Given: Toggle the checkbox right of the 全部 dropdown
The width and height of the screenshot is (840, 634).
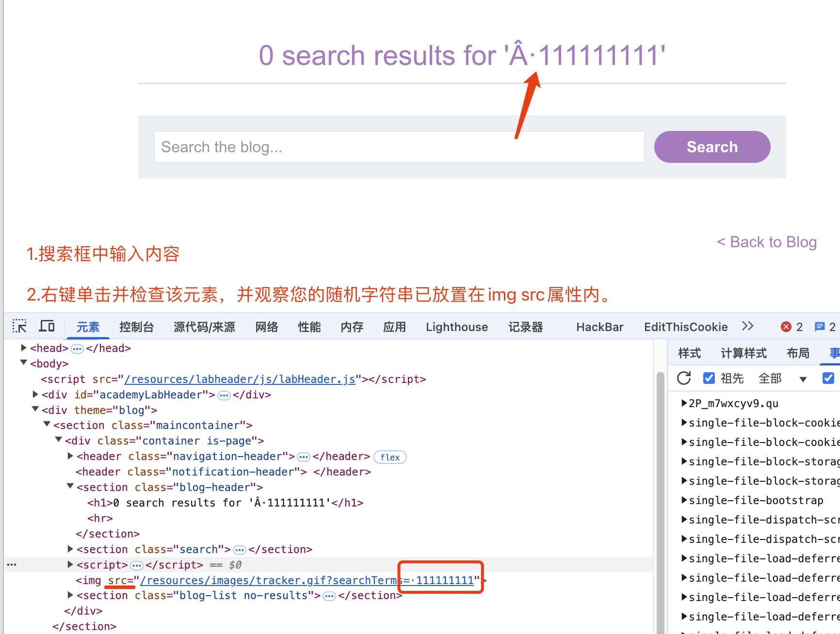Looking at the screenshot, I should coord(828,378).
